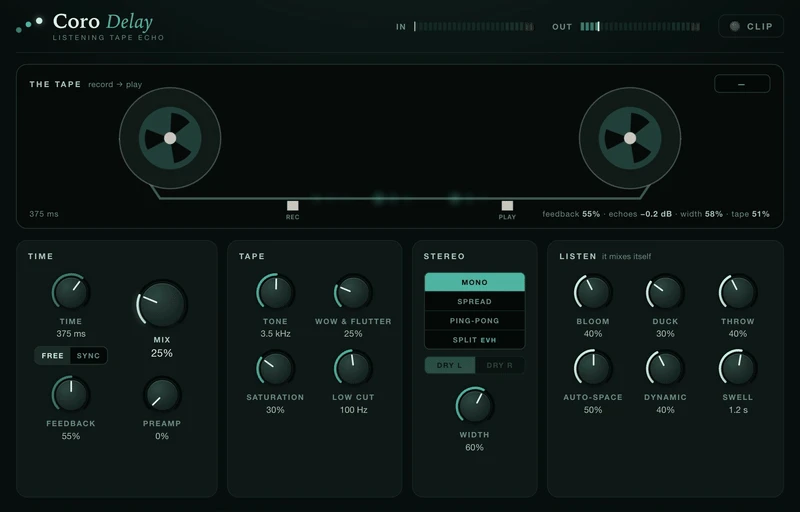This screenshot has width=800, height=512.
Task: Click the WOW & FLUTTER knob
Action: pos(353,292)
